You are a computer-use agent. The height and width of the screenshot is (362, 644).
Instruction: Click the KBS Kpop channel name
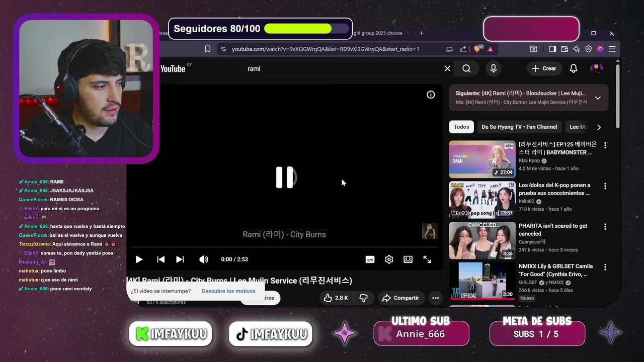pos(529,161)
